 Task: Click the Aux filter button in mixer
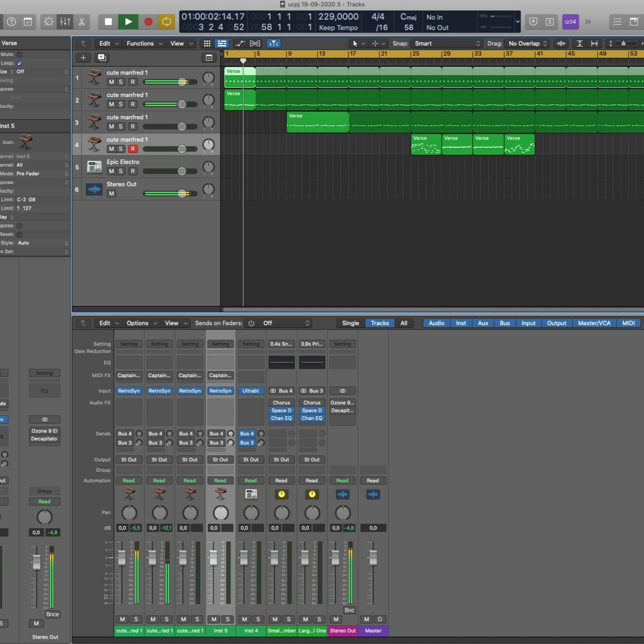[483, 323]
